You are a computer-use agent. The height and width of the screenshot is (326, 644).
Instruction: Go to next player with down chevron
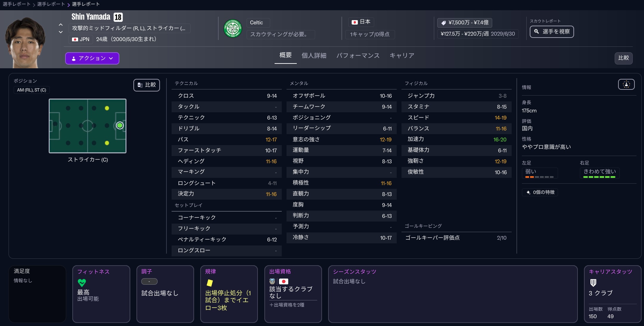coord(61,32)
